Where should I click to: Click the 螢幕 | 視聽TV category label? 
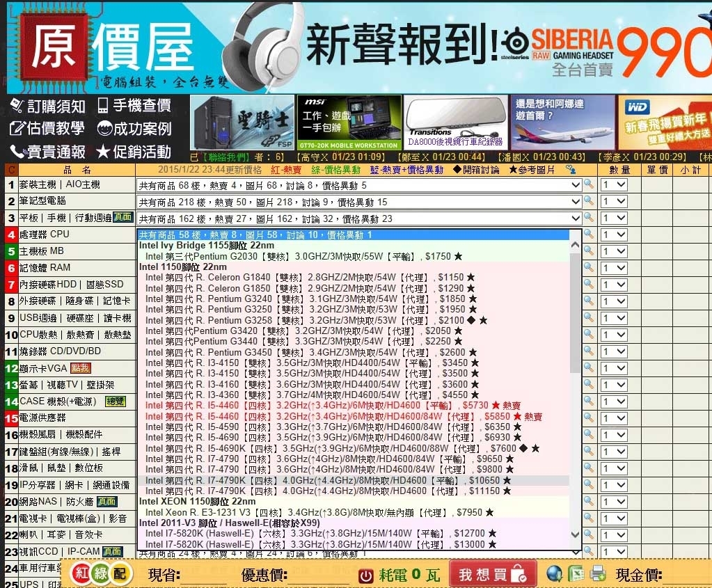point(67,385)
